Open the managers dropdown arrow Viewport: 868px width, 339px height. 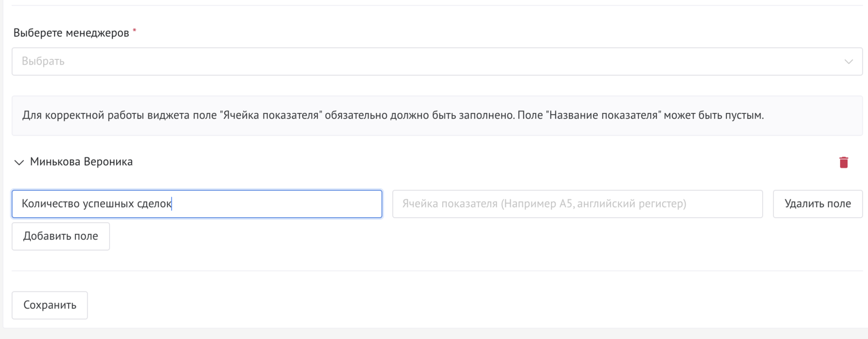[848, 61]
